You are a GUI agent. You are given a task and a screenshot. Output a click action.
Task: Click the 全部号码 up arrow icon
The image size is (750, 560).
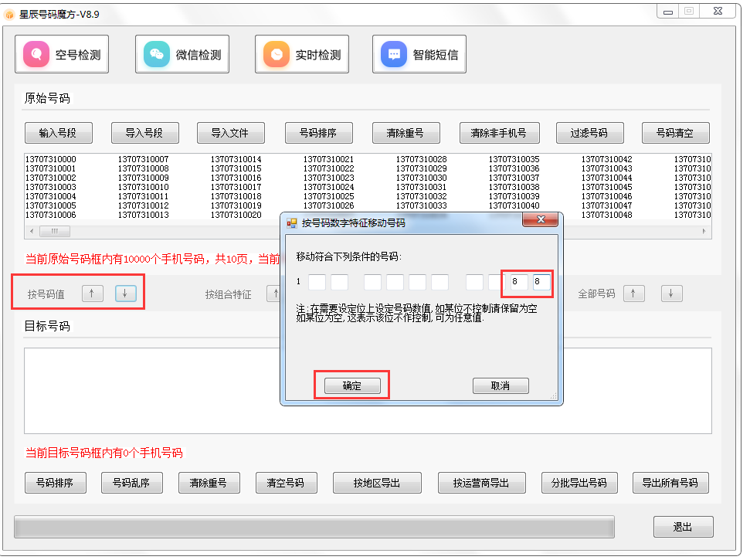tap(633, 293)
